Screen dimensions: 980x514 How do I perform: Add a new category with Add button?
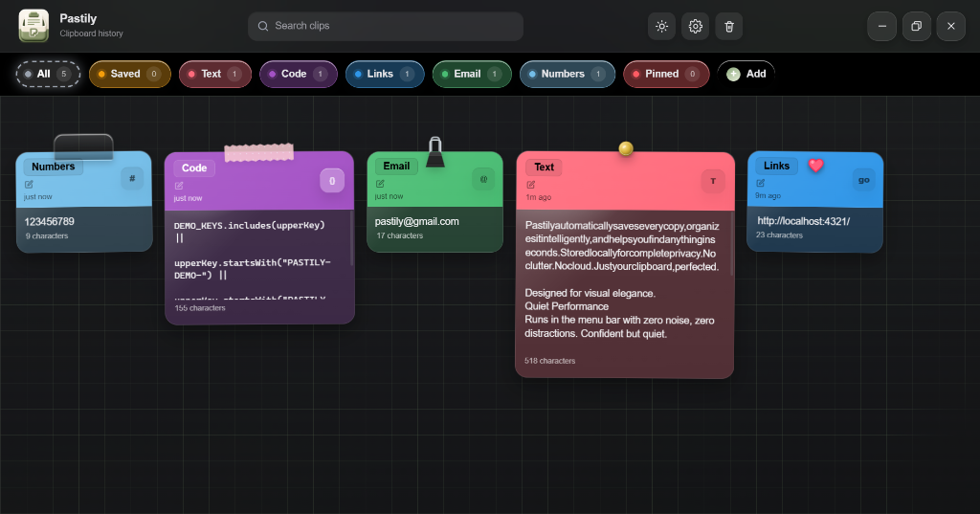[746, 74]
